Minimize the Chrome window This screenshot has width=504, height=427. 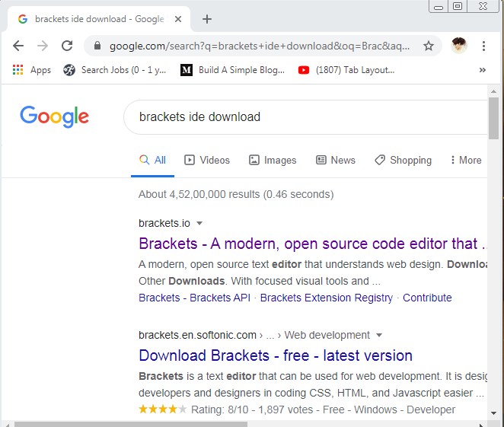point(439,6)
